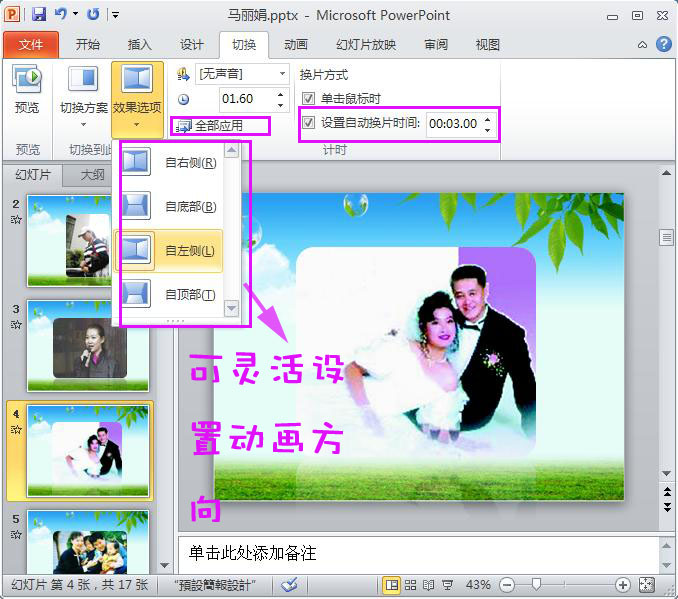Switch to 幻灯片 pane tab
This screenshot has width=678, height=599.
click(x=33, y=175)
